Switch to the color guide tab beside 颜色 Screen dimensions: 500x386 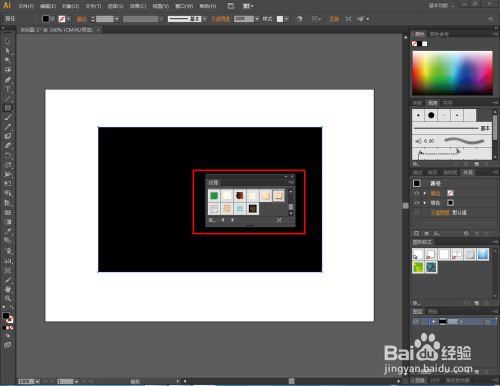click(x=439, y=34)
